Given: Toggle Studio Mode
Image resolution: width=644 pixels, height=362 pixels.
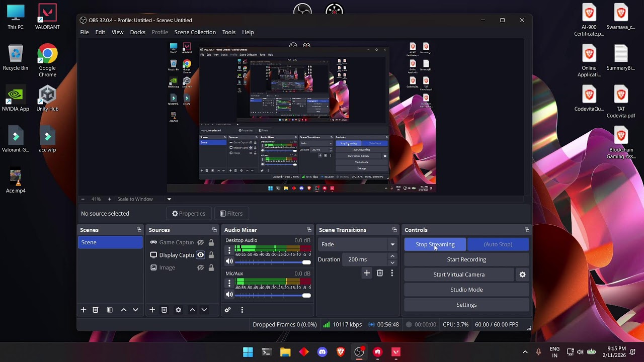Looking at the screenshot, I should click(466, 290).
